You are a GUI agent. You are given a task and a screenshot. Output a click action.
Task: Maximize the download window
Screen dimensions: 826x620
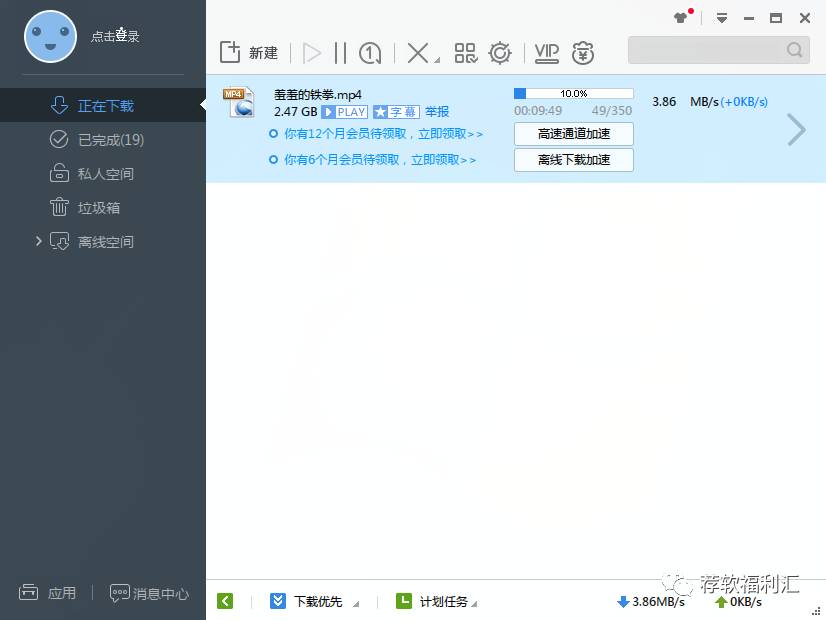pyautogui.click(x=776, y=18)
